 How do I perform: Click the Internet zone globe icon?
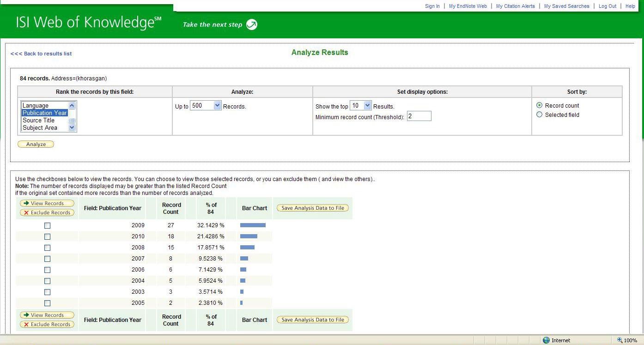pos(547,340)
